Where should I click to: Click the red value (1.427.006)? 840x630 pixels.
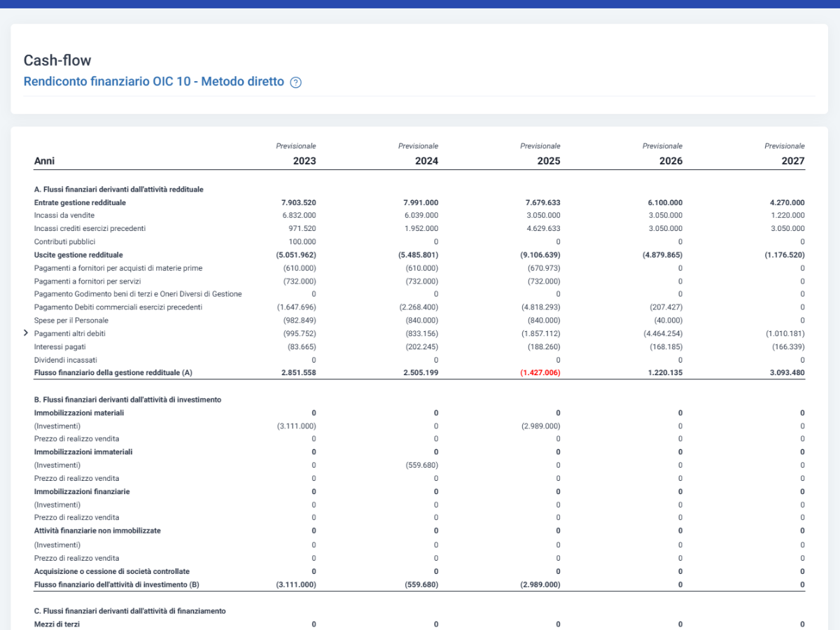[x=540, y=373]
